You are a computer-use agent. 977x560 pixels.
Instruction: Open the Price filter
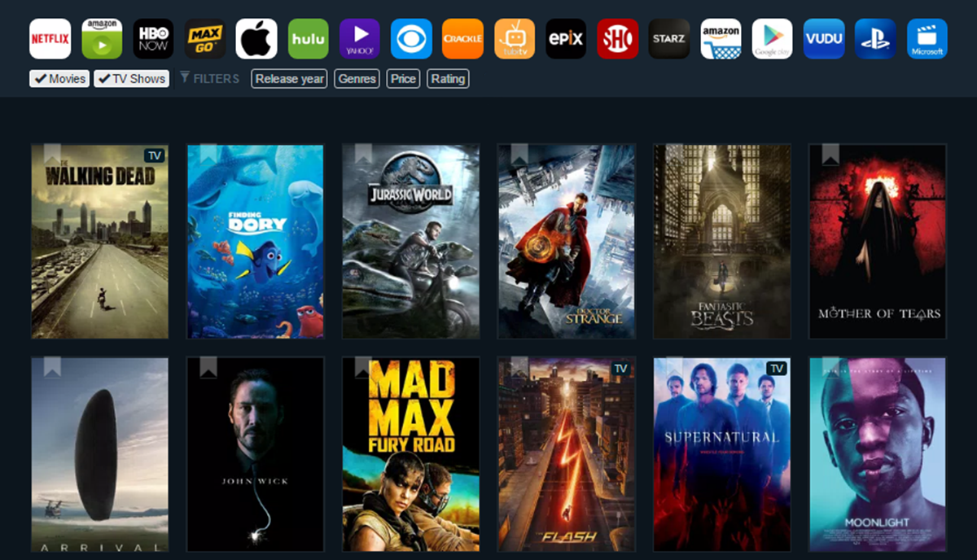click(x=403, y=79)
